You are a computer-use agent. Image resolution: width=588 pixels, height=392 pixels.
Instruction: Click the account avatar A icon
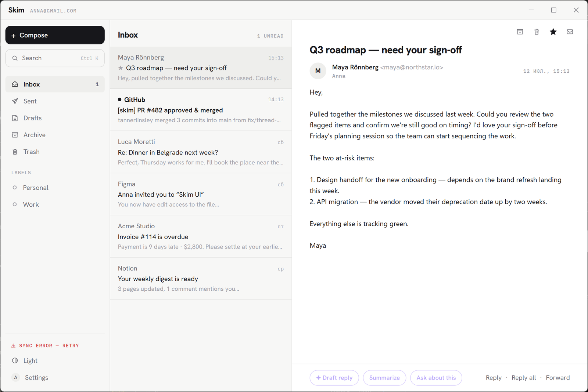16,377
